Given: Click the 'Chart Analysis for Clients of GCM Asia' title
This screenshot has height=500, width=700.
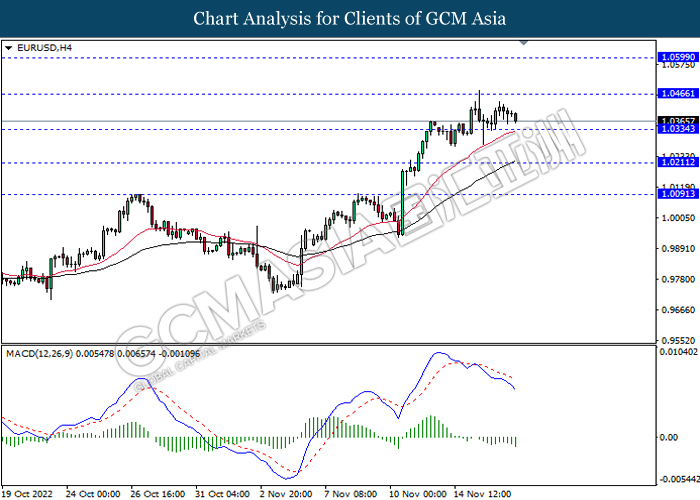Looking at the screenshot, I should [349, 19].
